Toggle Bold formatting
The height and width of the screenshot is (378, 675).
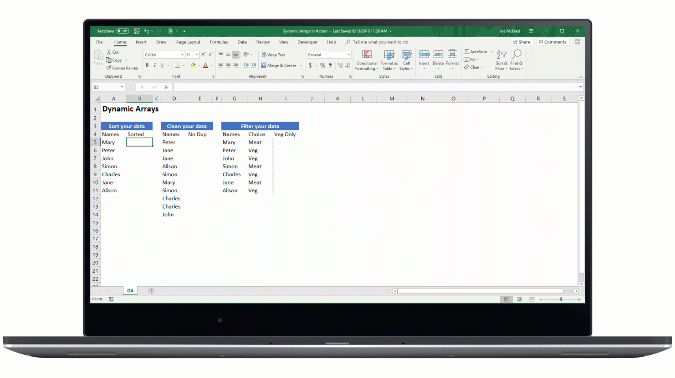tap(147, 65)
